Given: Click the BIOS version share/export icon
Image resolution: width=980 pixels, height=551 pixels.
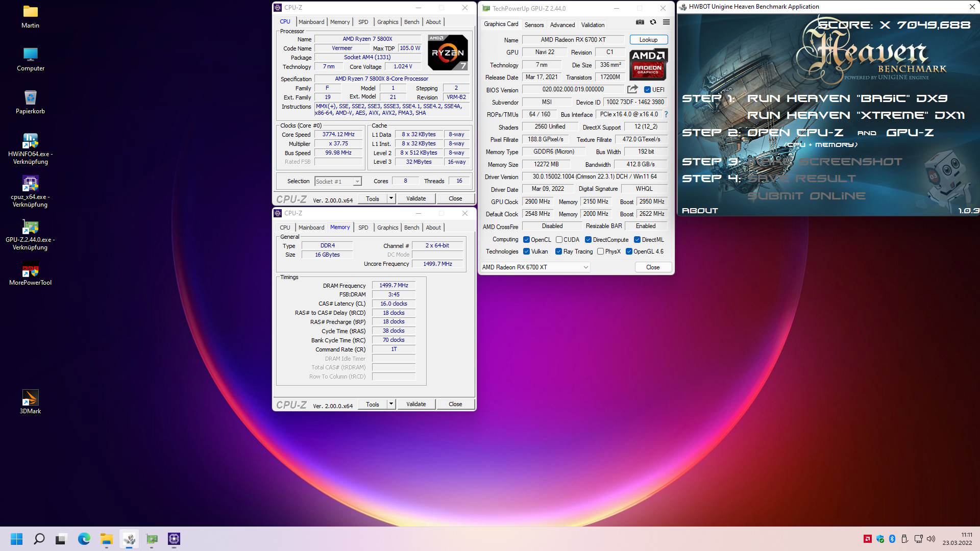Looking at the screenshot, I should [x=632, y=89].
